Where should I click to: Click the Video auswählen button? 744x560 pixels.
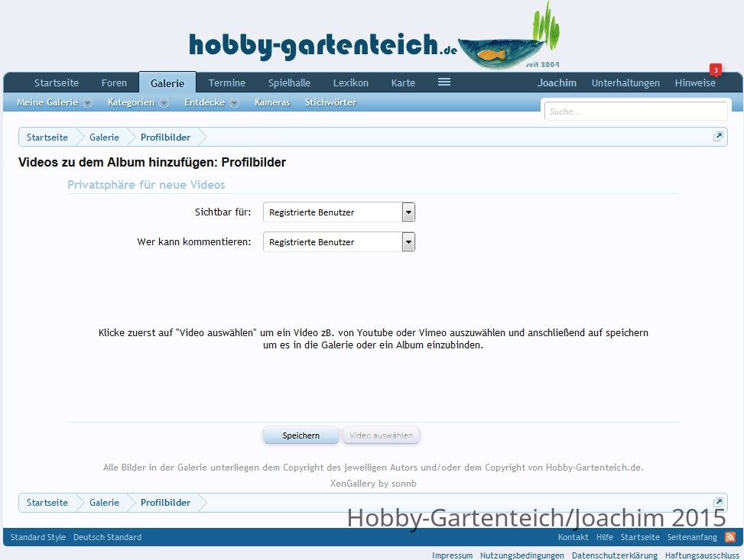381,435
